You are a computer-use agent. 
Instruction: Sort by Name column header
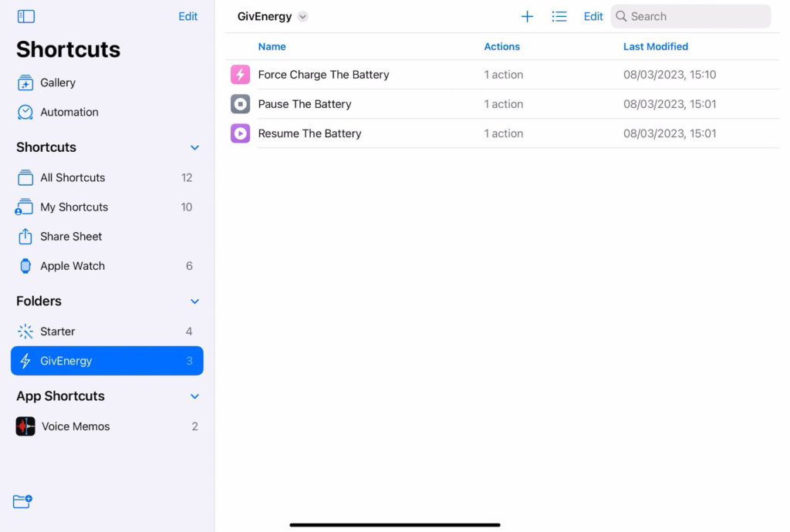click(272, 47)
